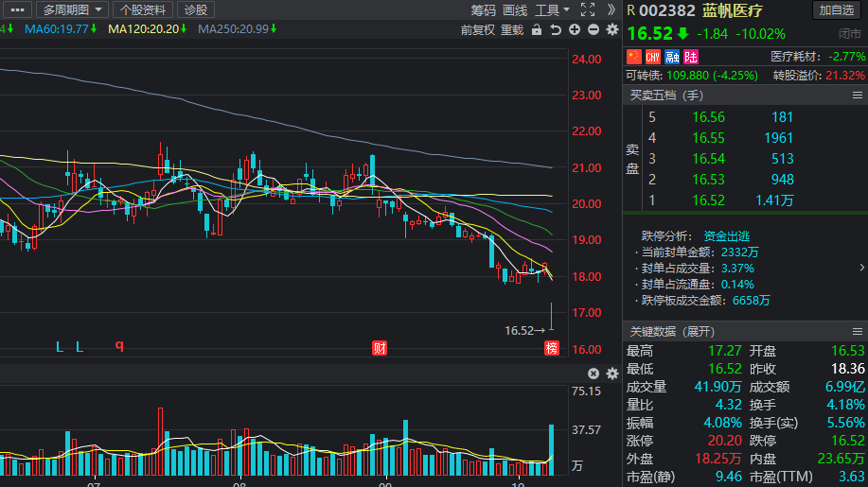The image size is (868, 487).
Task: Click the CNY currency badge
Action: click(x=653, y=57)
